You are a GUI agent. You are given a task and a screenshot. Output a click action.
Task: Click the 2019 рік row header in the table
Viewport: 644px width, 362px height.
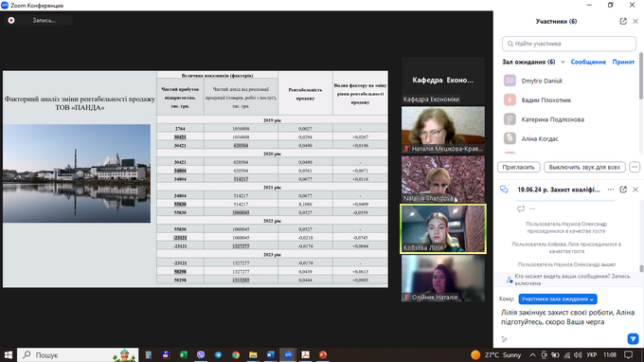272,120
